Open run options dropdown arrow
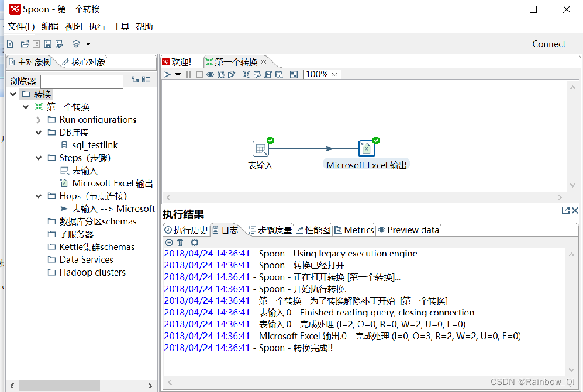Image resolution: width=583 pixels, height=392 pixels. [178, 75]
